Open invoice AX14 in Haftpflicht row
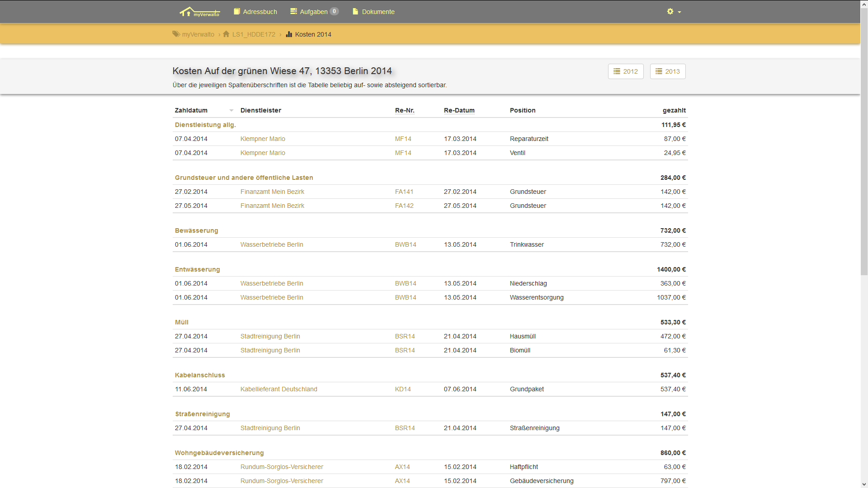Screen dimensions: 868x488 coord(402,467)
